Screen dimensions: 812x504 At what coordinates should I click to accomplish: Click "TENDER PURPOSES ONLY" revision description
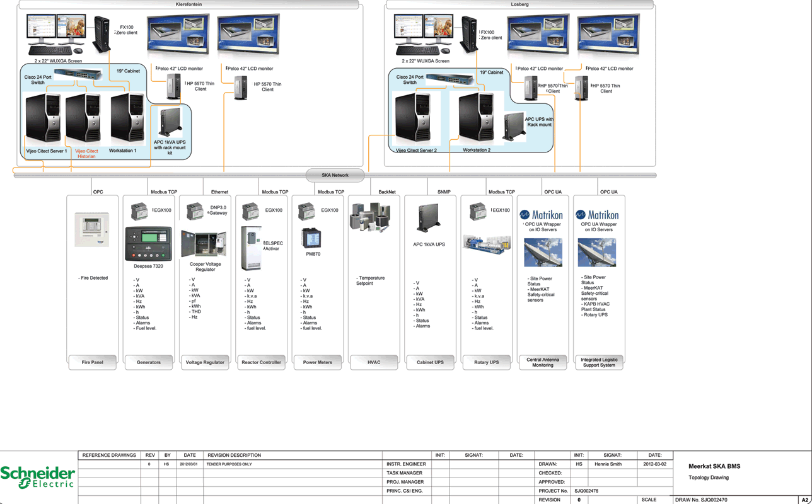229,464
